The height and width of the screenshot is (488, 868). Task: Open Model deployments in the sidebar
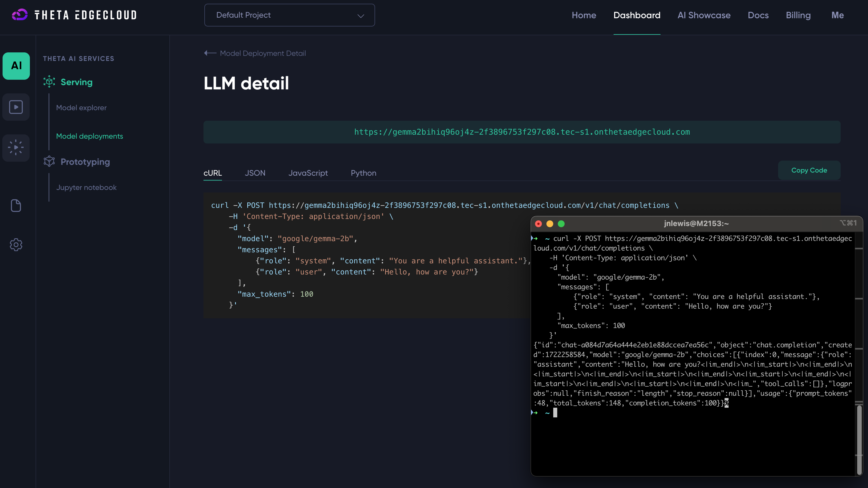click(x=90, y=136)
